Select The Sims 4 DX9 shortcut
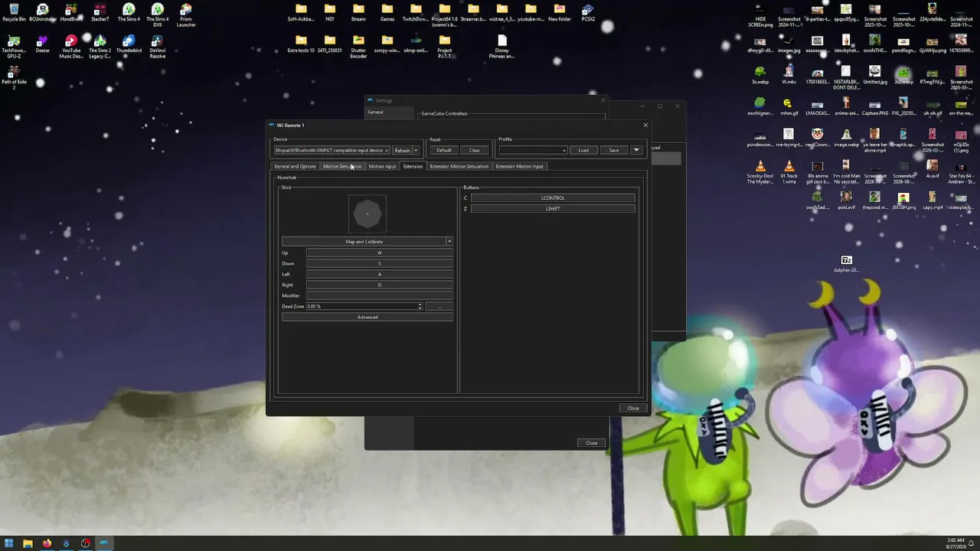 point(157,13)
